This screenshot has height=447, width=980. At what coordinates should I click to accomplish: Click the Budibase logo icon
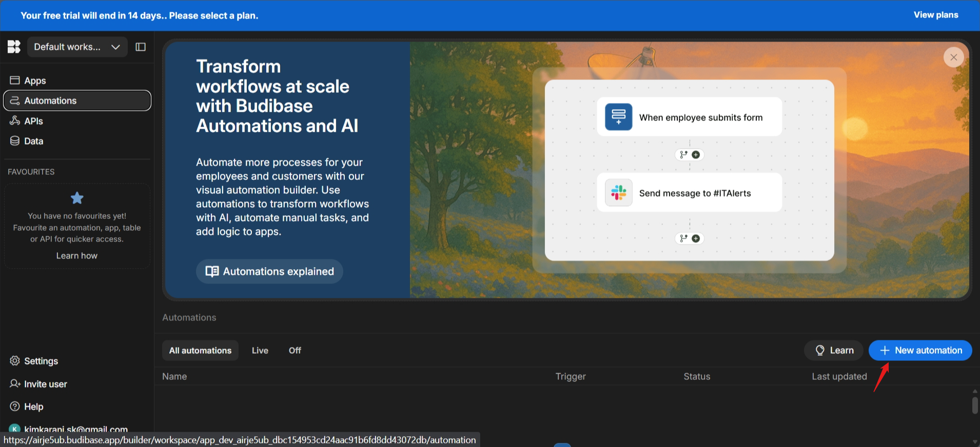(x=14, y=47)
